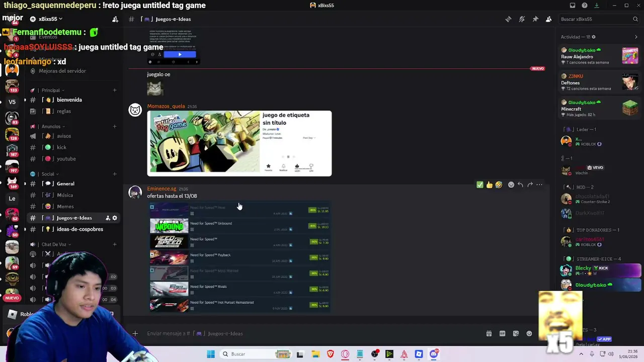Edit Juegos-e-Ideas channel settings gear

(x=115, y=218)
